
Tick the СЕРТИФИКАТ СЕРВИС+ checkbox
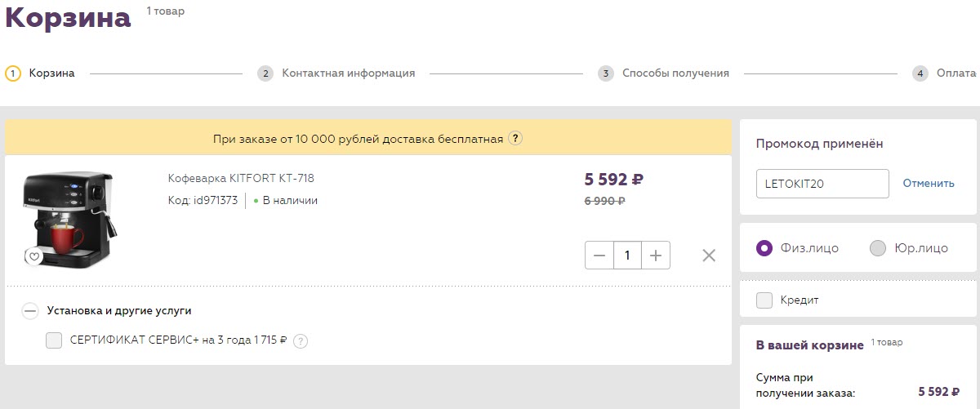coord(54,341)
